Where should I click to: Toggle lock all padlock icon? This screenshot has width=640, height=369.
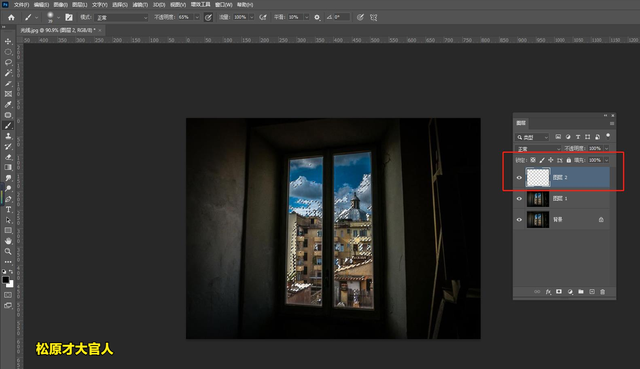pos(569,160)
